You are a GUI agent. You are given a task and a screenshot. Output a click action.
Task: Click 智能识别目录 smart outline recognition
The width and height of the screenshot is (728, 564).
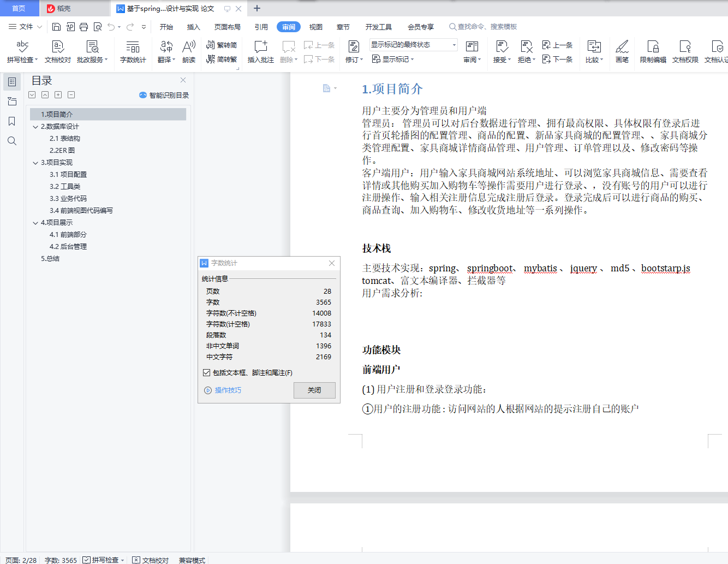[164, 95]
